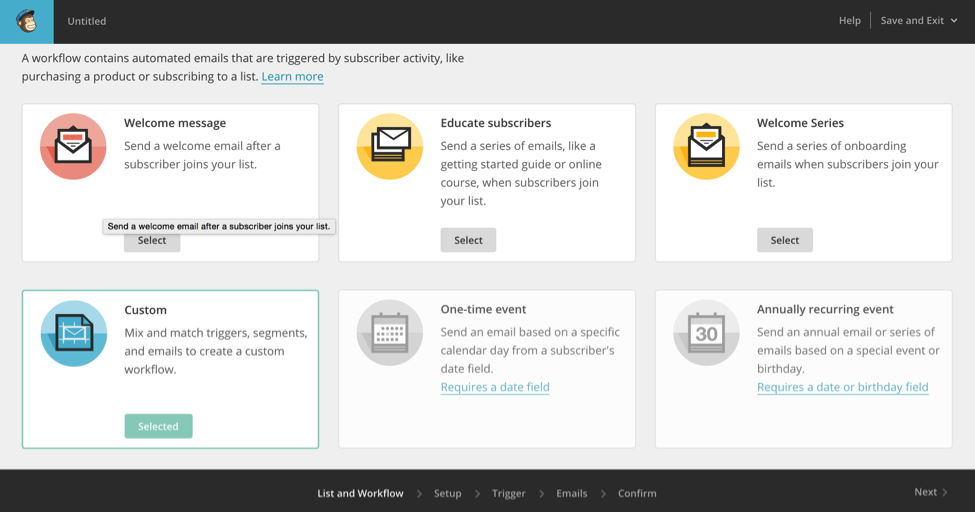Open the Learn more link

click(x=292, y=77)
